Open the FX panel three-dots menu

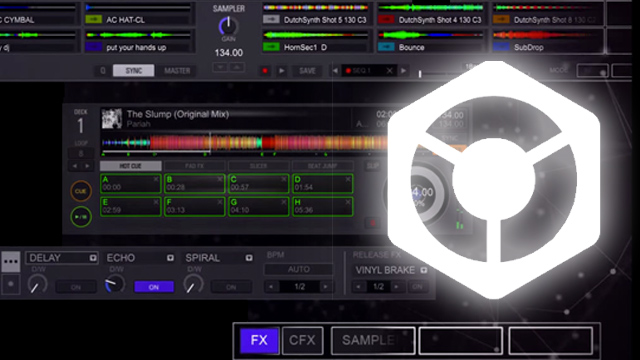(11, 262)
